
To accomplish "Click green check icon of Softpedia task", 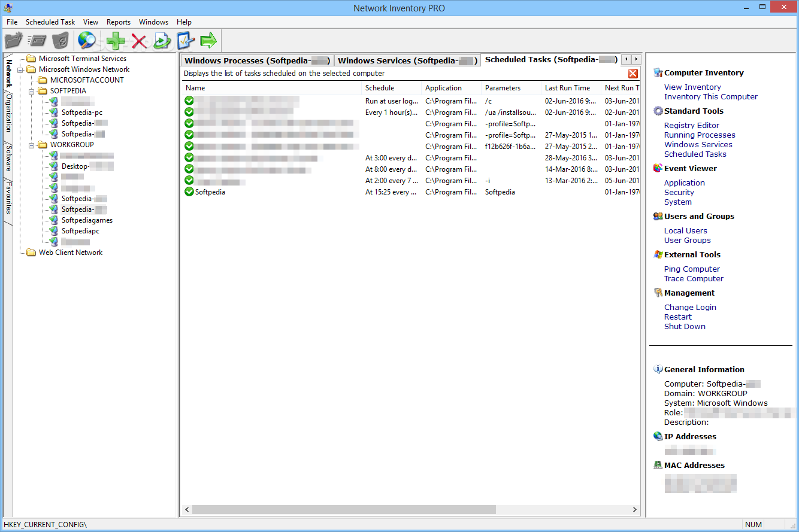I will (x=189, y=192).
